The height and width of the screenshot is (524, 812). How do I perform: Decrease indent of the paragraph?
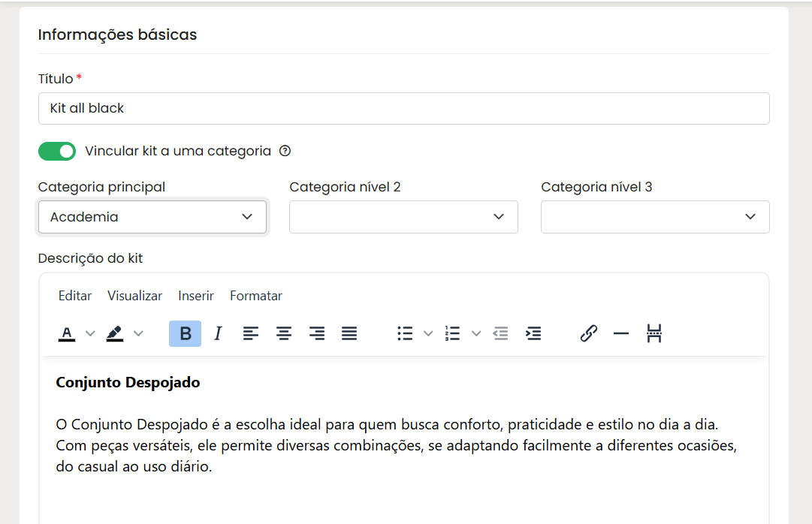[x=500, y=333]
